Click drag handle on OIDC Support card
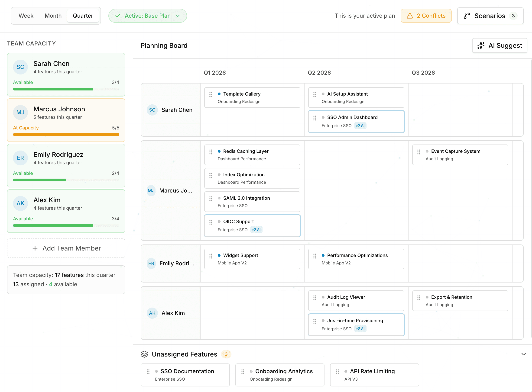Screen dimensions: 532x392 click(x=211, y=222)
